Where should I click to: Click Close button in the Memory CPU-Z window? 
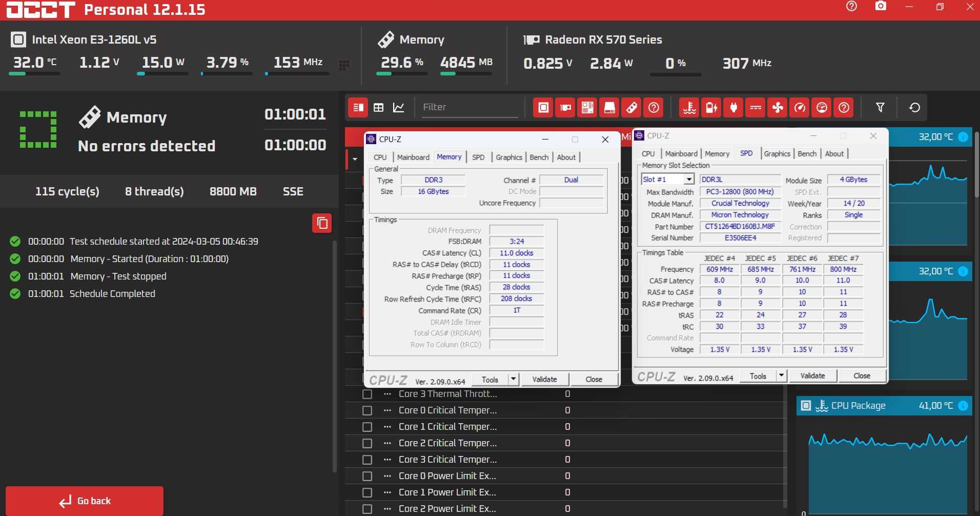594,379
